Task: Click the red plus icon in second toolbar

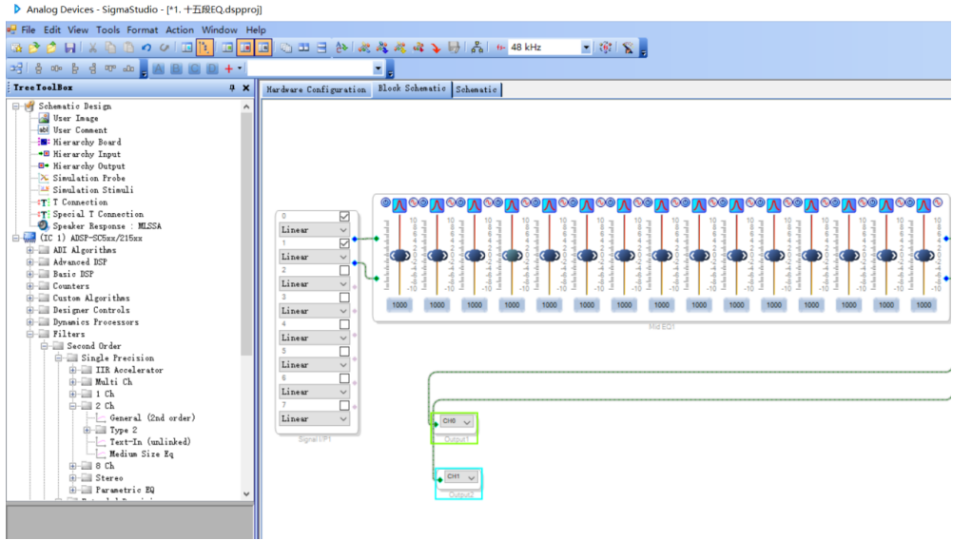Action: pos(229,68)
